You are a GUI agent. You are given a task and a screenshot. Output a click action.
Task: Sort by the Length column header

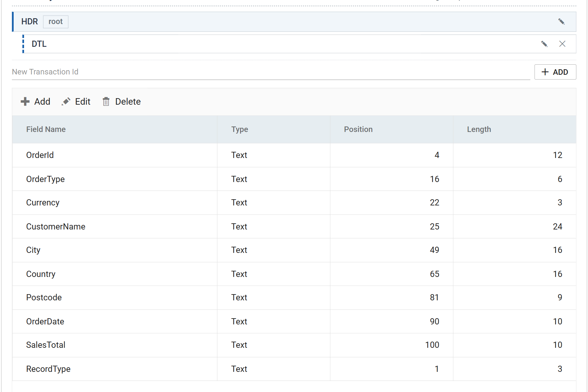[515, 129]
